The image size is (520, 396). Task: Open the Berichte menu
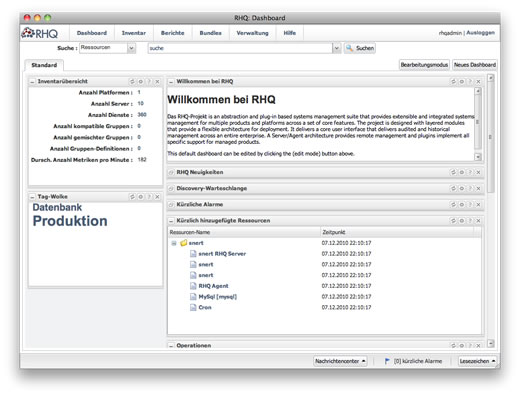tap(172, 33)
